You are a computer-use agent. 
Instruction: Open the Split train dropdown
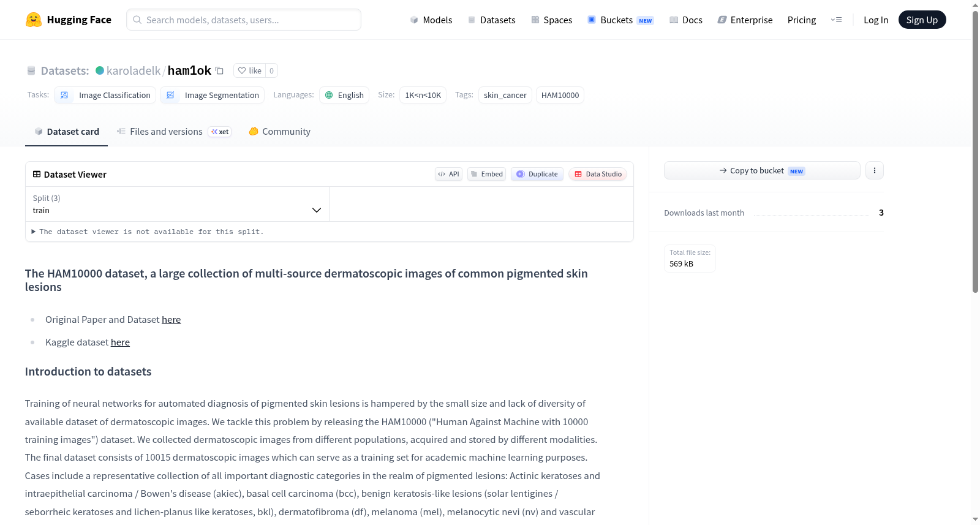[x=177, y=204]
